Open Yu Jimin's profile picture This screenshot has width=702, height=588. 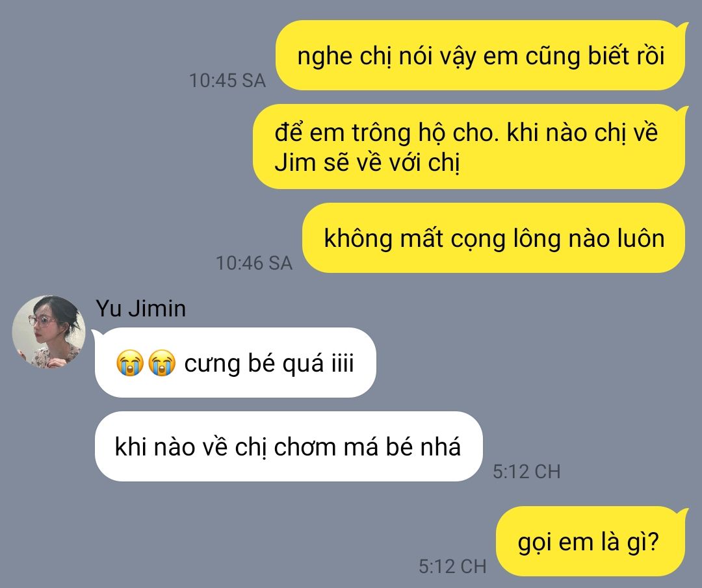(x=49, y=331)
